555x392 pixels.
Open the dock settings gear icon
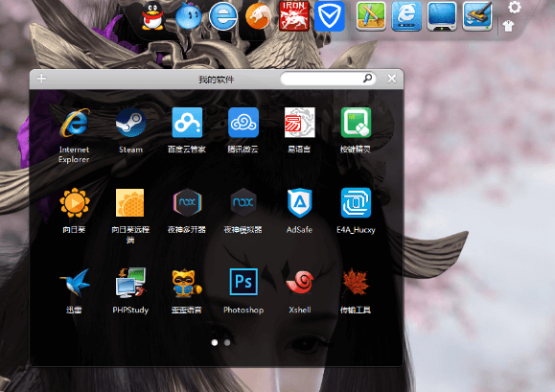[515, 7]
